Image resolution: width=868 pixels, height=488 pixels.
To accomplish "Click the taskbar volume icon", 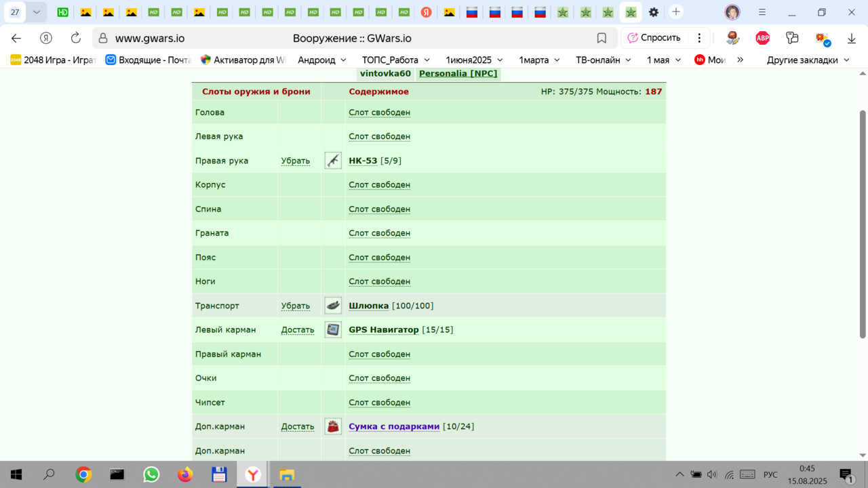I will click(x=712, y=474).
